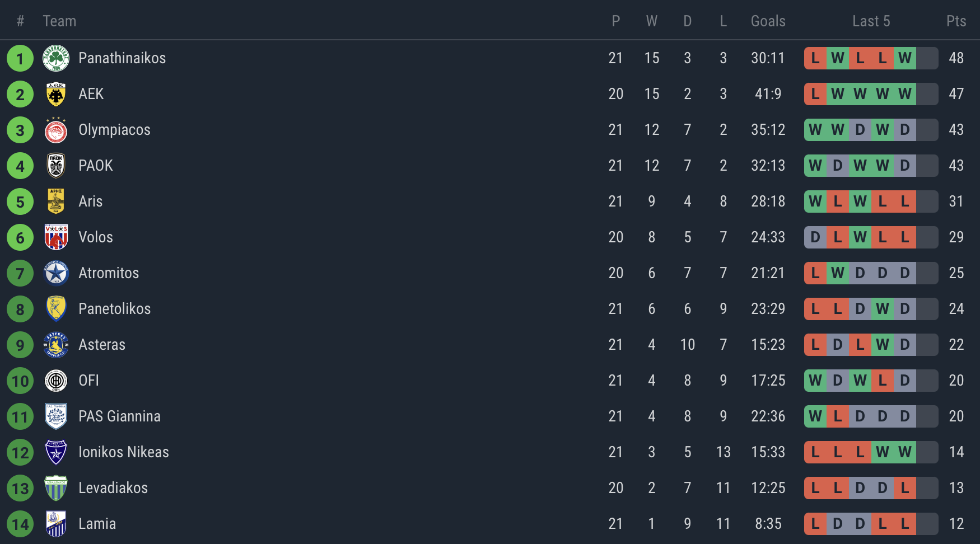Click Levadiakos's most recent loss result

[x=905, y=488]
